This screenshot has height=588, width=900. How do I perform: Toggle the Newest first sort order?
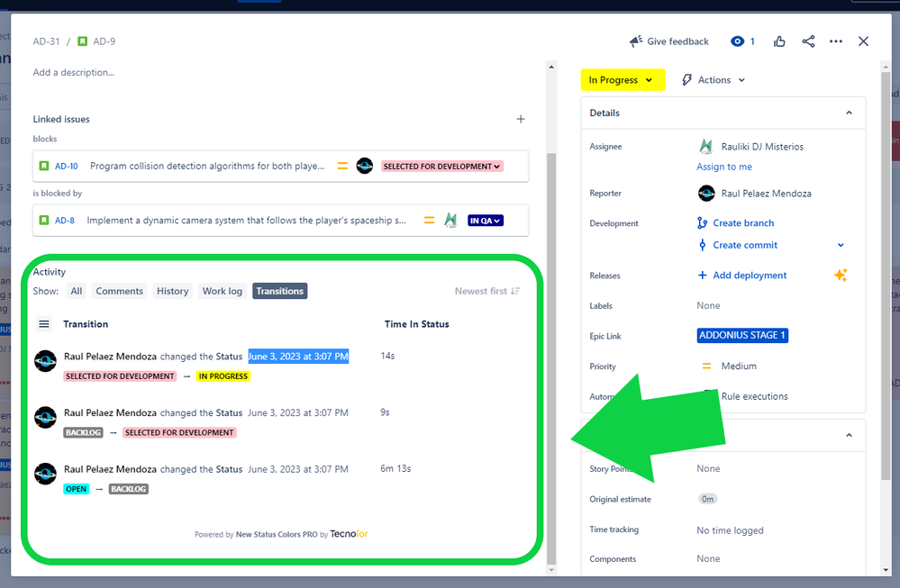(x=486, y=291)
